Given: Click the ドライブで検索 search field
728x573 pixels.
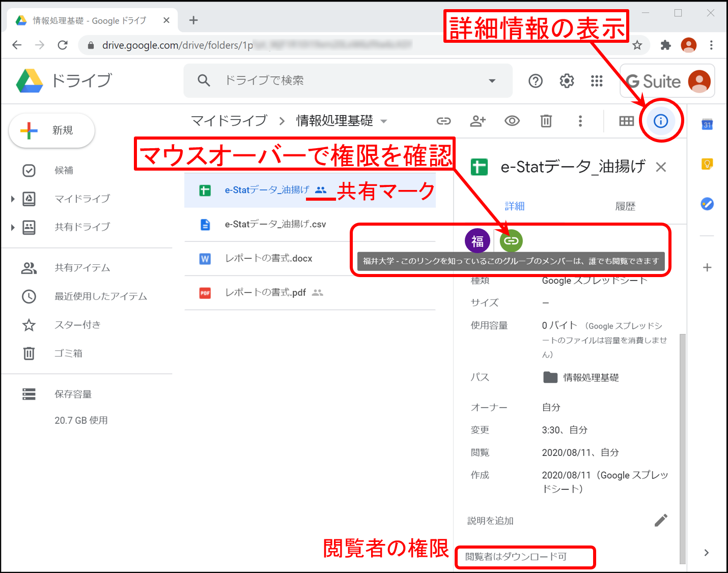Looking at the screenshot, I should tap(348, 80).
